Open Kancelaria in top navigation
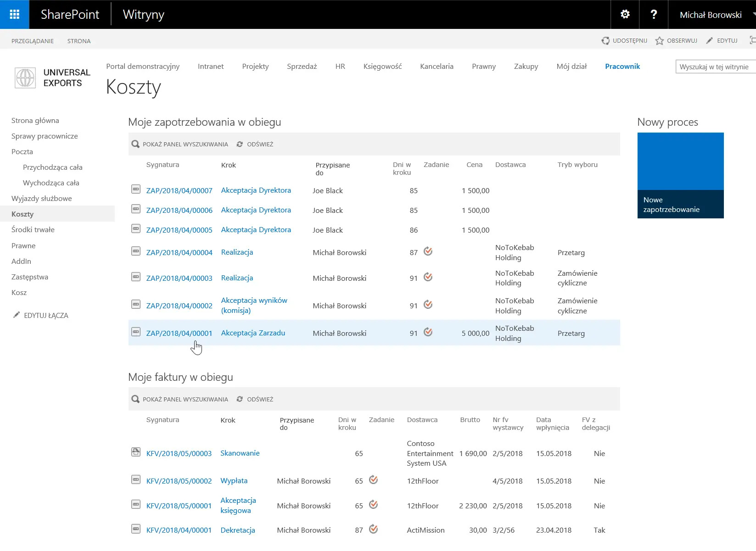The width and height of the screenshot is (756, 551). [x=437, y=67]
